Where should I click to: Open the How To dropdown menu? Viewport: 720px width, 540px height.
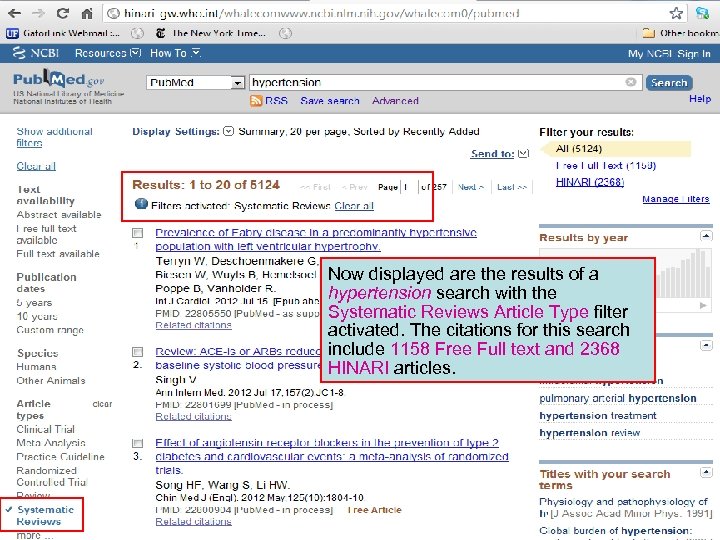click(175, 53)
